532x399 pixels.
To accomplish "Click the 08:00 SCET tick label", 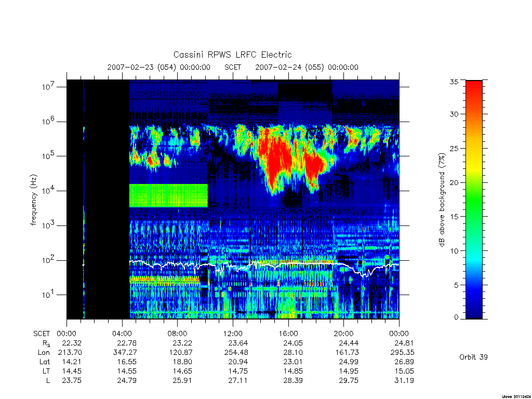I will click(178, 334).
